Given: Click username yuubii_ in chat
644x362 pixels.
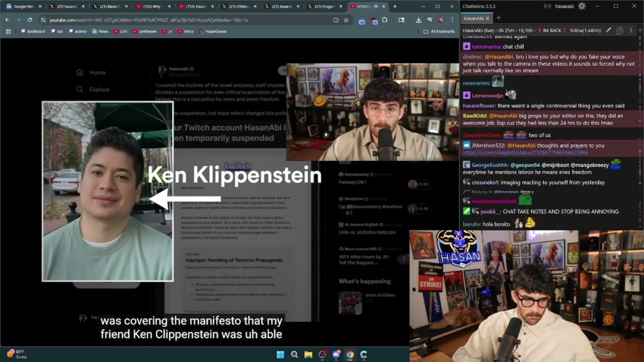Looking at the screenshot, I should click(x=491, y=211).
